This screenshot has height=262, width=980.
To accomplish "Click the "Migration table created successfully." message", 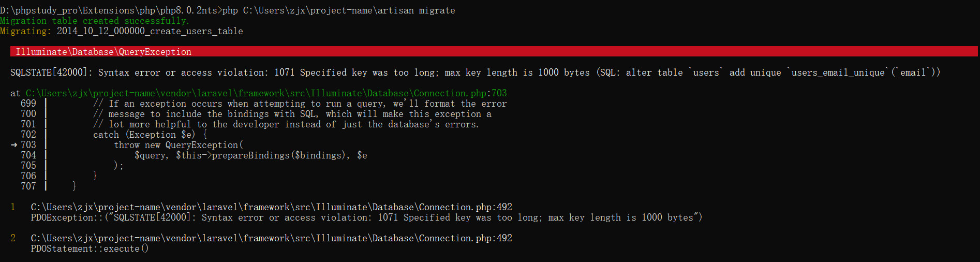I will click(x=94, y=21).
